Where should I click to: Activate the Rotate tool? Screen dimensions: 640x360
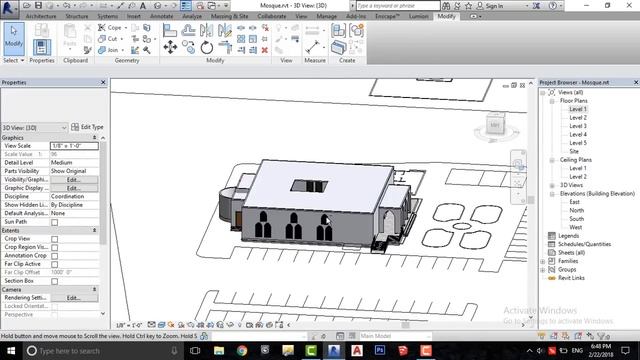[207, 47]
